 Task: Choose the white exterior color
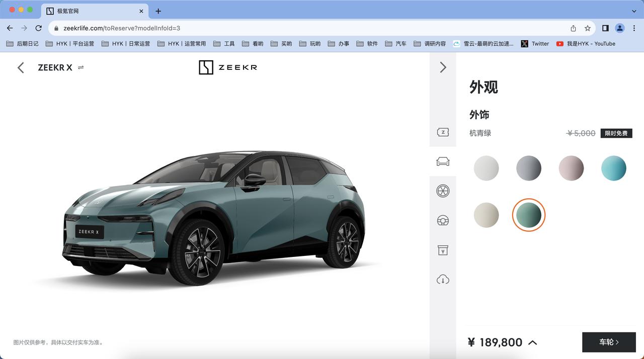tap(486, 168)
